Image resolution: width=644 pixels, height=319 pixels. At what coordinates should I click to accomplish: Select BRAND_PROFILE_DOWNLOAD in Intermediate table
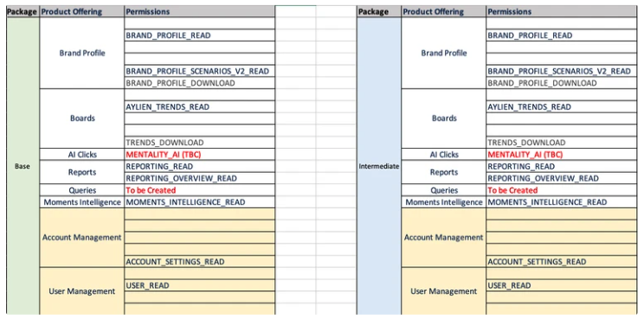(562, 83)
